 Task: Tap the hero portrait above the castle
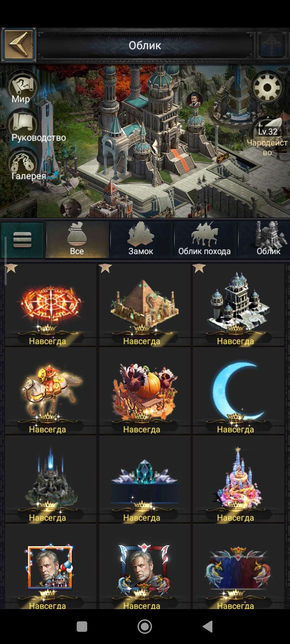tap(195, 100)
